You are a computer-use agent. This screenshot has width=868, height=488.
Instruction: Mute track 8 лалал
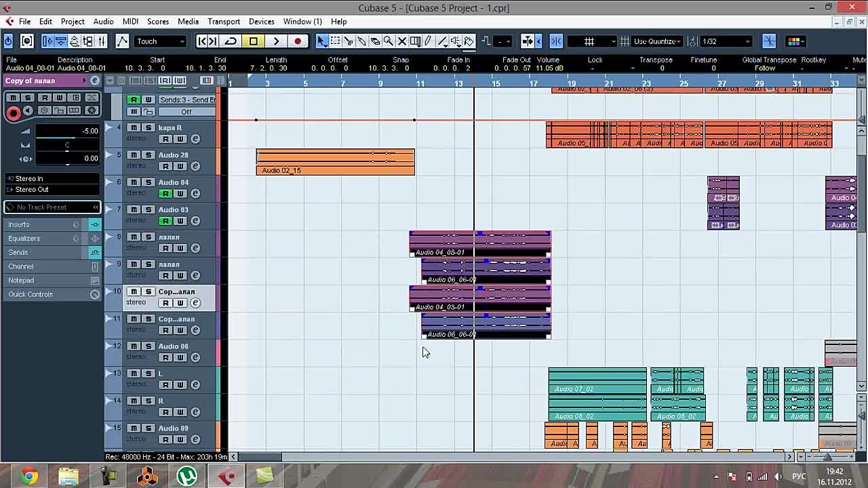click(x=134, y=237)
